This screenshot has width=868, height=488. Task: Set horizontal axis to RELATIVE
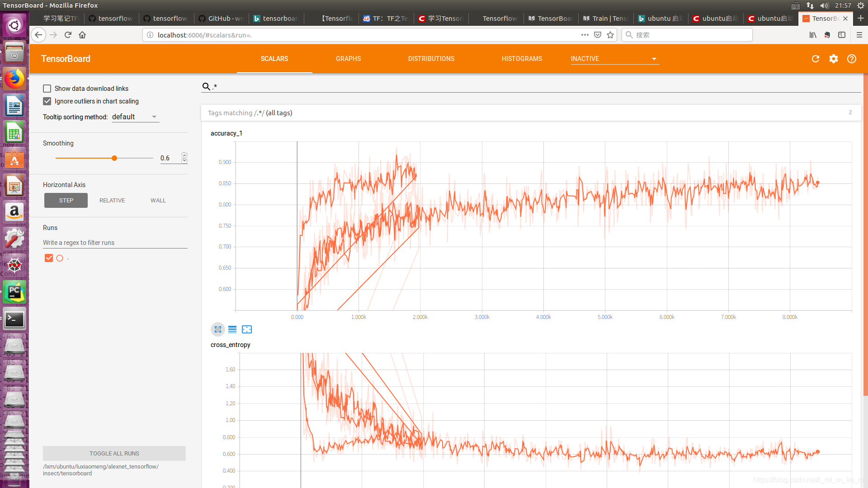coord(112,201)
